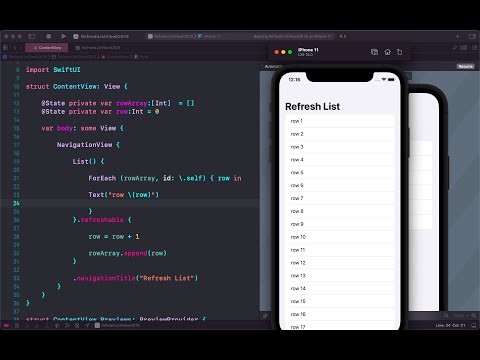The height and width of the screenshot is (360, 480).
Task: Click RefreshListViewiOS15 process in debug bar
Action: point(117,325)
